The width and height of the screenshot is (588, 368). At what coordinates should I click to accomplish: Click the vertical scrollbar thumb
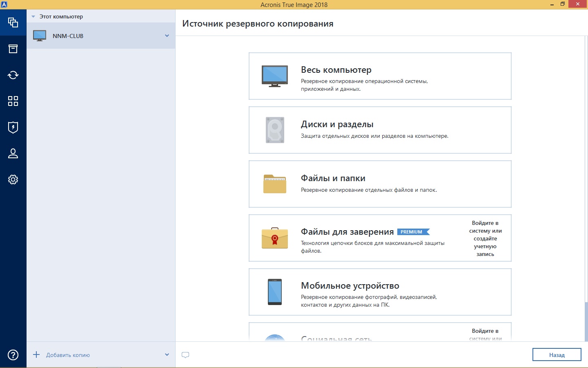tap(586, 321)
